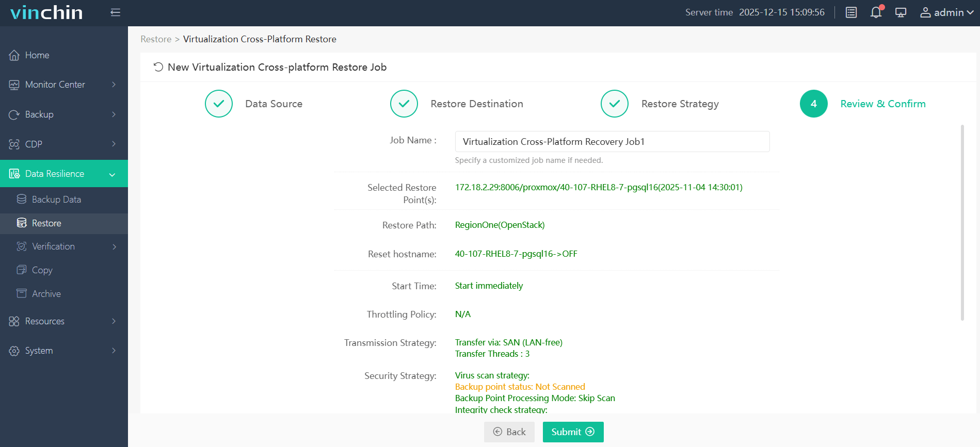Expand the Monitor Center menu
The height and width of the screenshot is (447, 980).
click(x=63, y=85)
